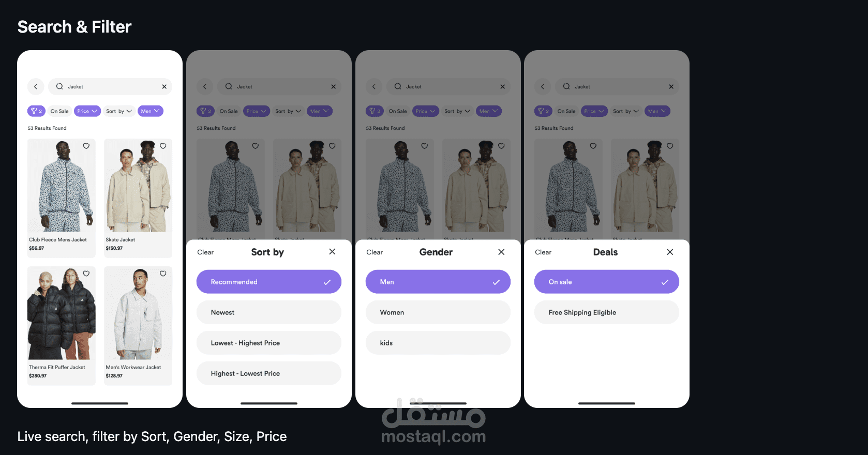Select Newest sort option
The width and height of the screenshot is (868, 455).
pyautogui.click(x=269, y=312)
